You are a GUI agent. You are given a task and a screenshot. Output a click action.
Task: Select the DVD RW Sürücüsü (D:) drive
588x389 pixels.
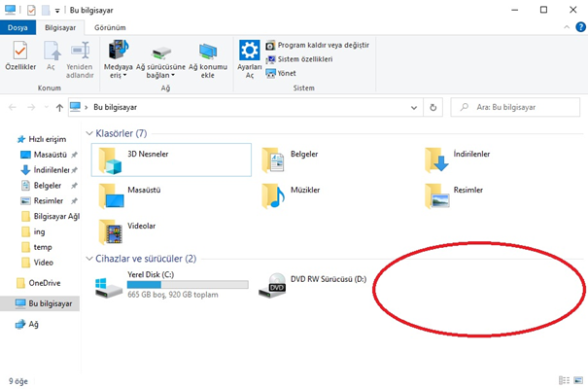[272, 286]
